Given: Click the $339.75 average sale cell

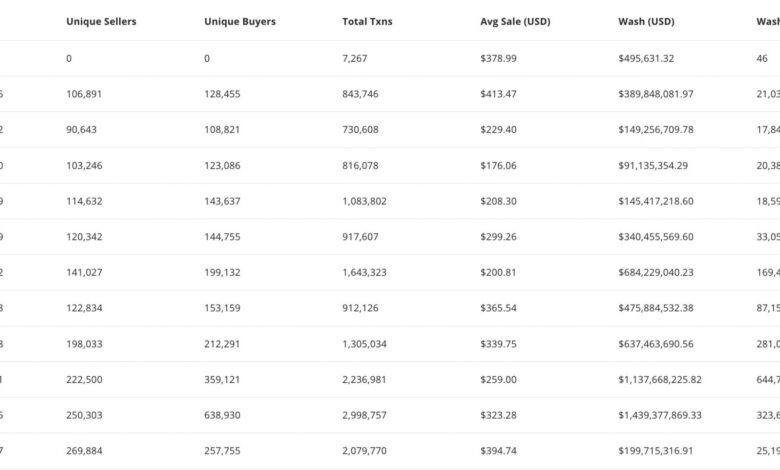Looking at the screenshot, I should tap(498, 344).
